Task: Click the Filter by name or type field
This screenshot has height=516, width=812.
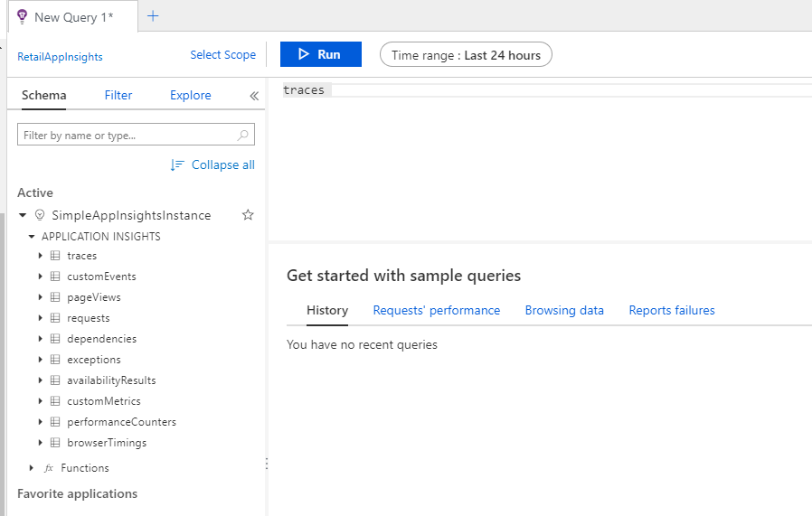Action: [x=127, y=136]
